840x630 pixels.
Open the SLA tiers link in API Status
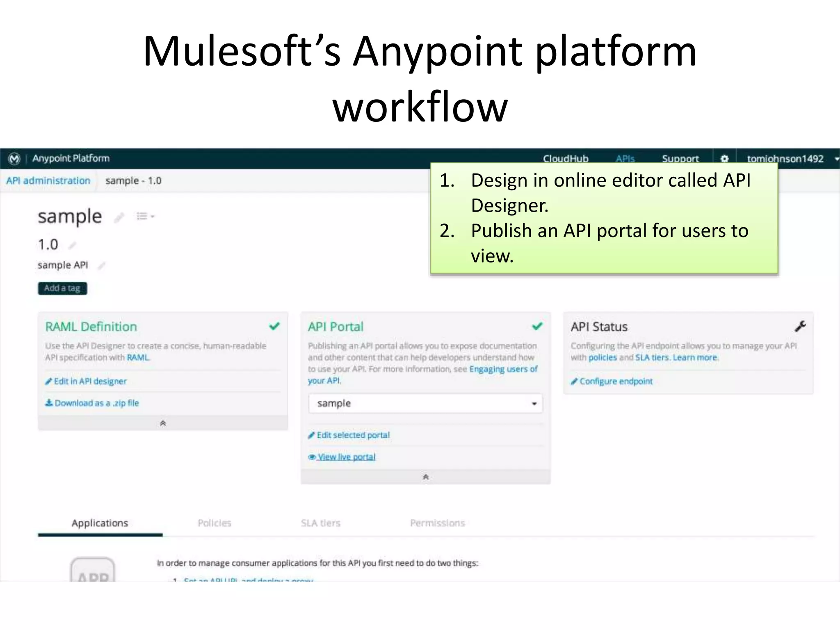[x=652, y=358]
